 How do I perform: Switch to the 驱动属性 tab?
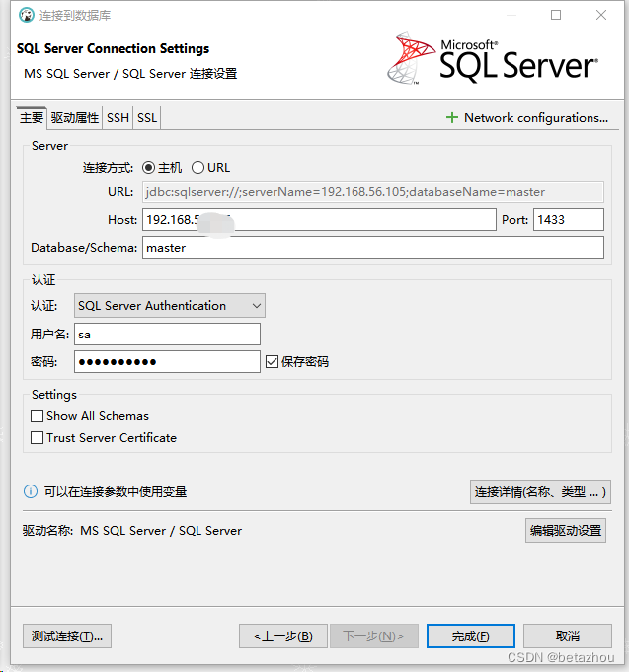click(x=75, y=117)
